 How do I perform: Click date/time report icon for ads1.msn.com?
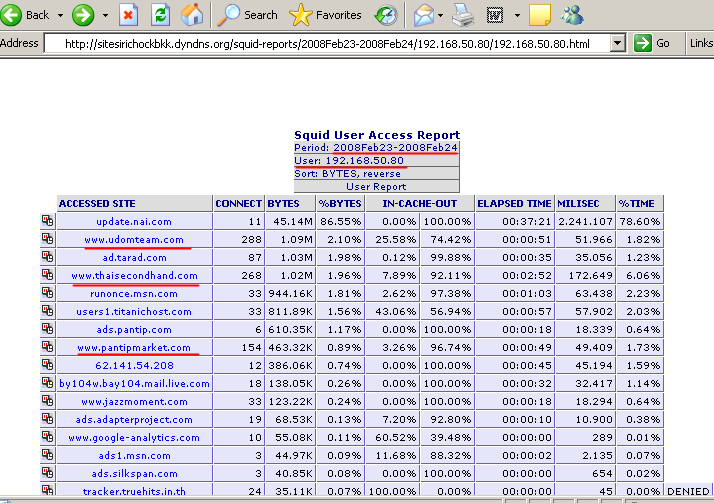click(48, 455)
